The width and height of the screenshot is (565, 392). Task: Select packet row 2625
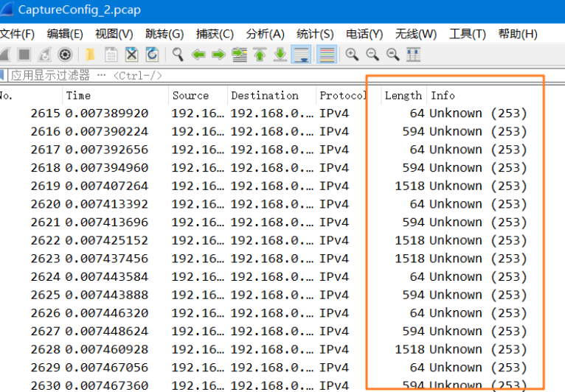pos(282,295)
